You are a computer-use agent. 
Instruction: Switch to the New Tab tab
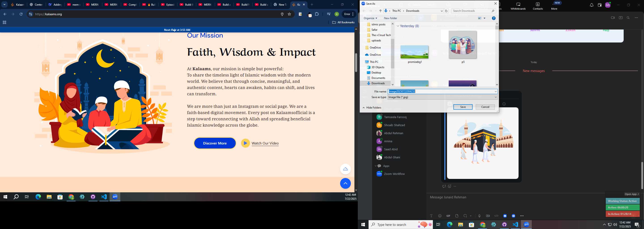tap(280, 4)
